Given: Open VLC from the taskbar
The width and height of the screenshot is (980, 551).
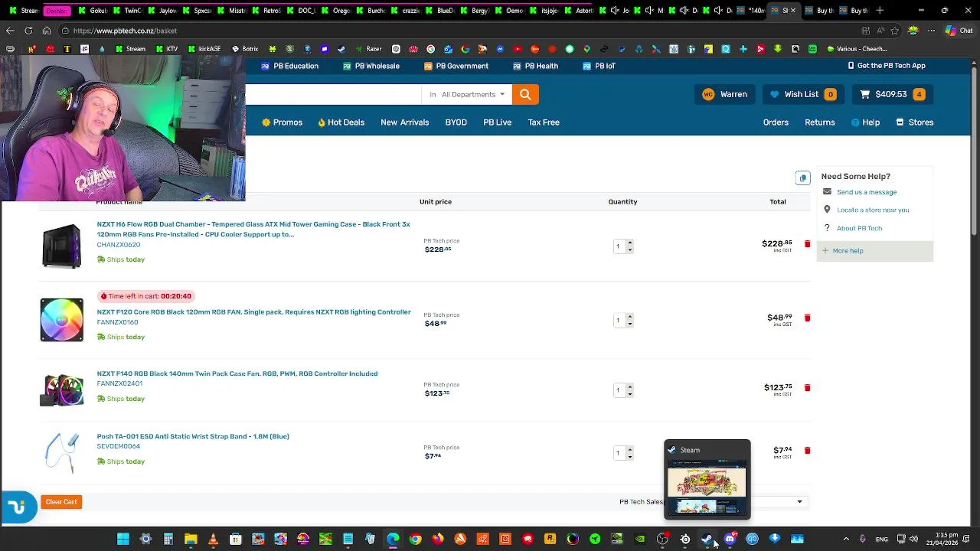Looking at the screenshot, I should [x=213, y=540].
